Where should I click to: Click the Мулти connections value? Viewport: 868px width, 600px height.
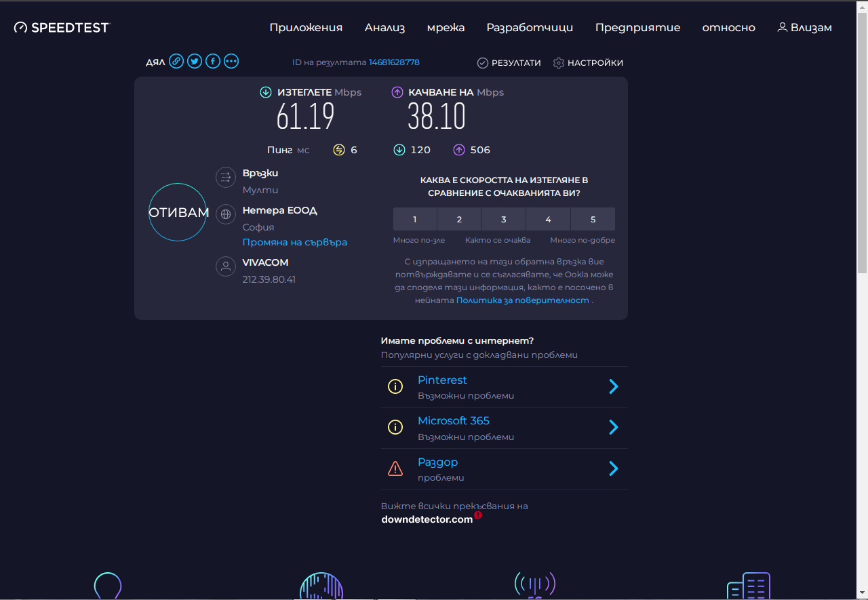260,191
